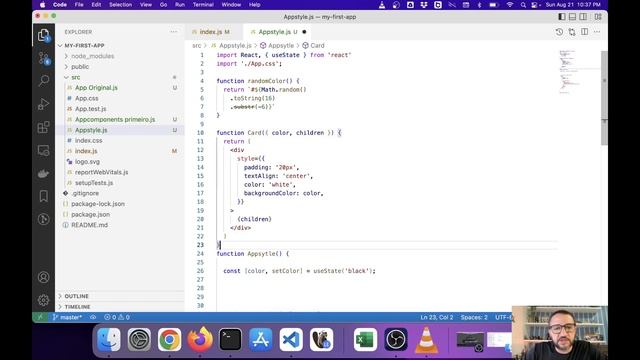Open Microsoft Excel from the Dock
This screenshot has width=640, height=360.
coord(365,340)
